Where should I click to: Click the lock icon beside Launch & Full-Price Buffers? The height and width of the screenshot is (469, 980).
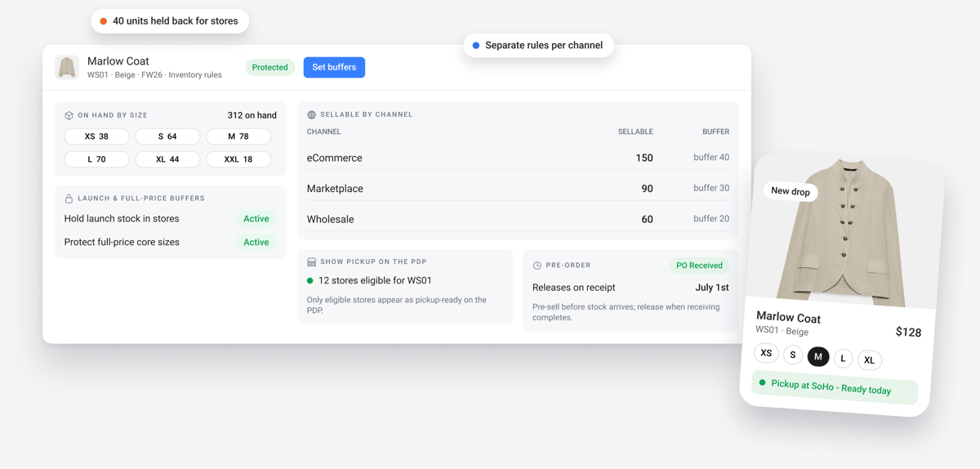69,198
